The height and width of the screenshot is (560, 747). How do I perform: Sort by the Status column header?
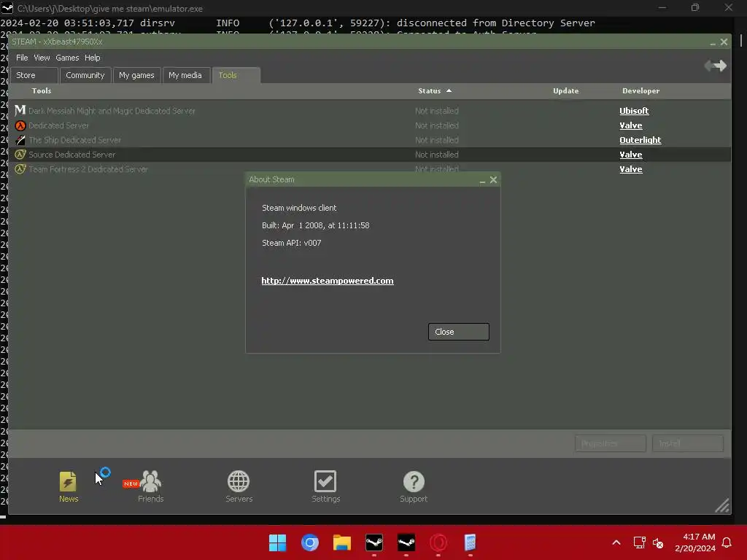pyautogui.click(x=435, y=91)
